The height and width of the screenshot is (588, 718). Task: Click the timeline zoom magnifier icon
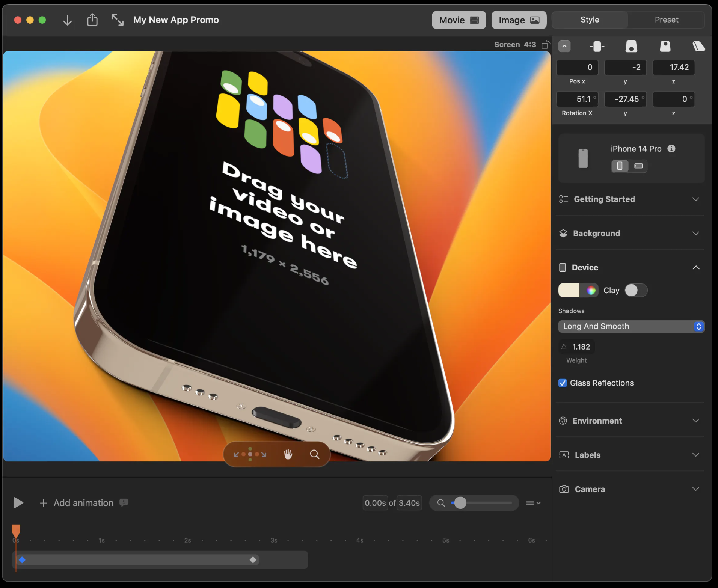tap(441, 503)
